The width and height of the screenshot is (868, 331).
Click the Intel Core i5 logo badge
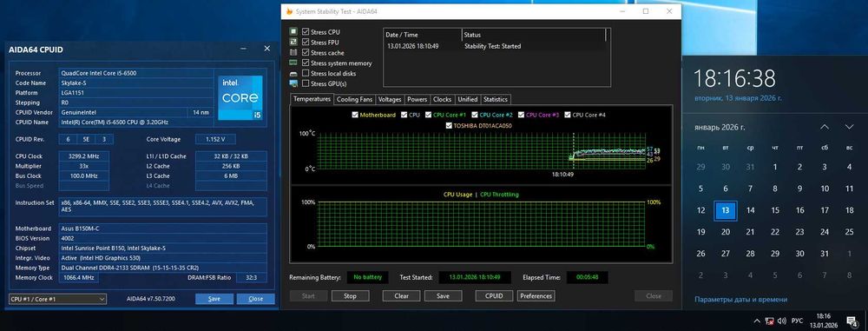(240, 97)
